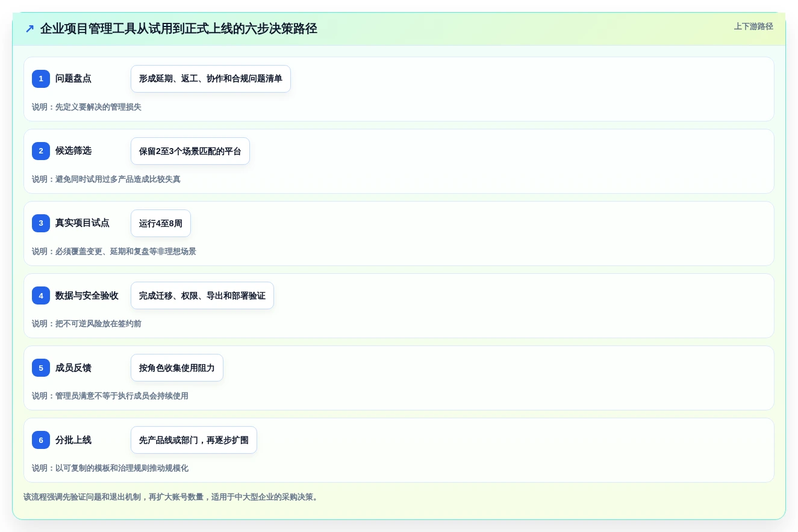The width and height of the screenshot is (798, 532).
Task: Click the note 说明：必须覆盖变更、延期和复盘等非理想场景
Action: tap(114, 252)
